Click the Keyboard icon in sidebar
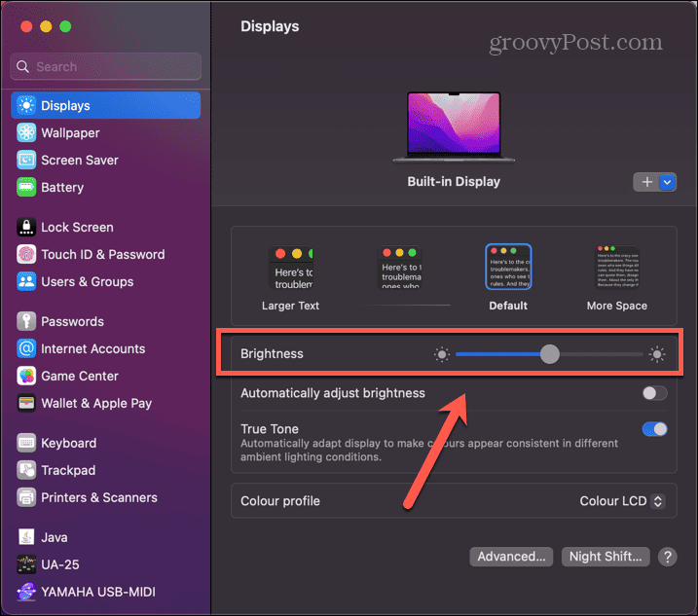This screenshot has height=616, width=698. (26, 443)
